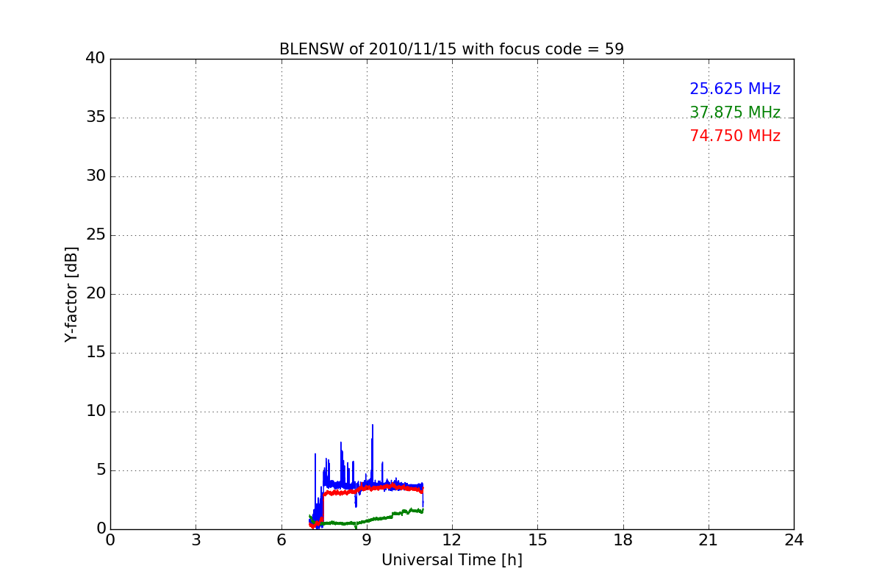Click the green trace dip near 8.6 h

click(356, 526)
